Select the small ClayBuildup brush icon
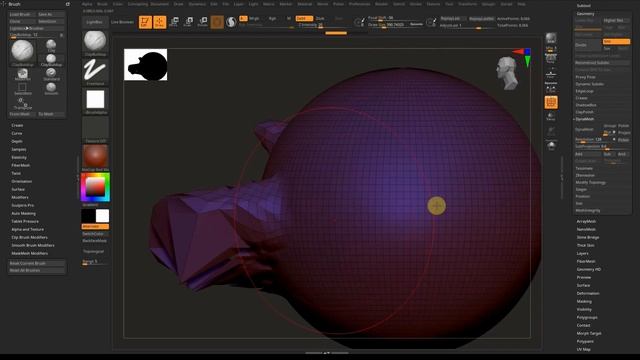 coord(51,60)
